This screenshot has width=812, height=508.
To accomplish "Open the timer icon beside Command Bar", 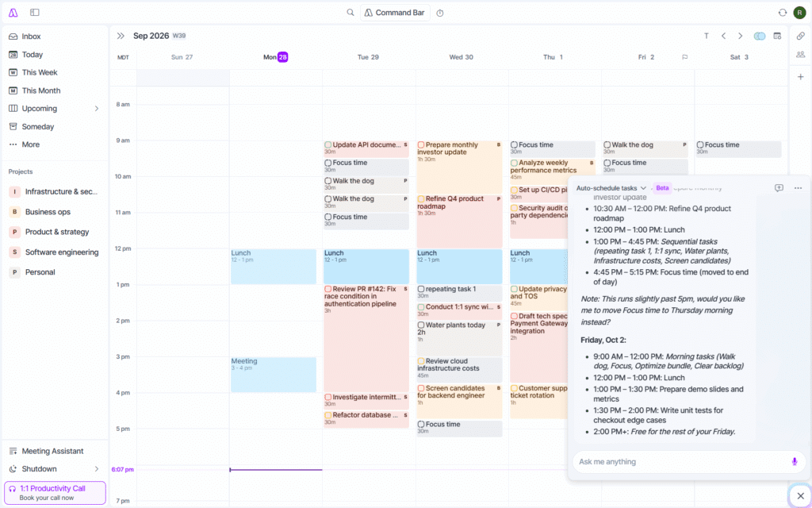I will (x=439, y=13).
